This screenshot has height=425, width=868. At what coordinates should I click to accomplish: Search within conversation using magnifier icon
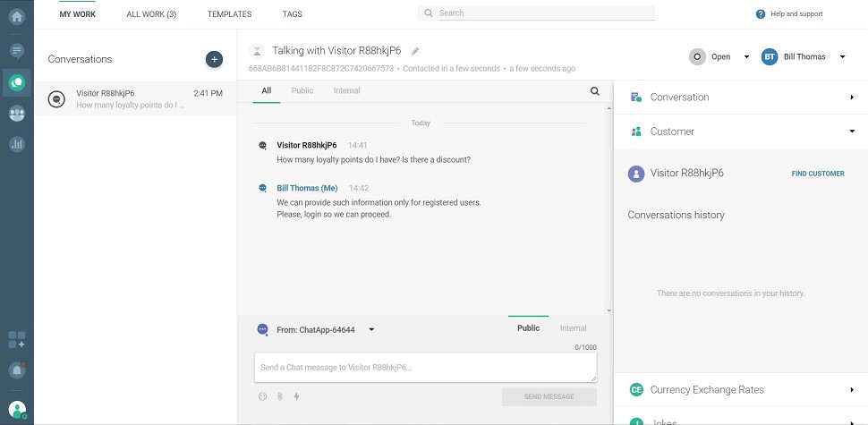pos(595,90)
